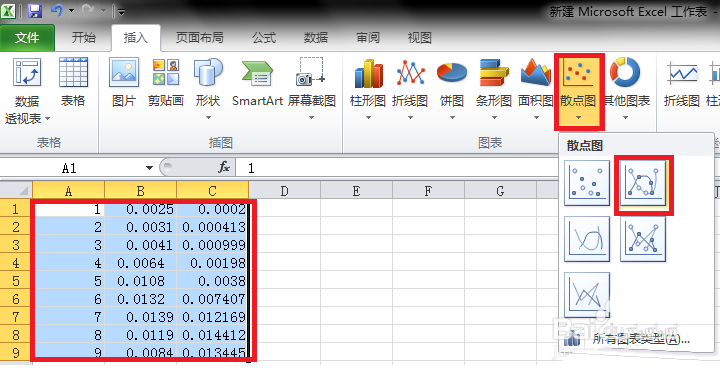
Task: Choose the pie chart (饼图) button
Action: tap(452, 90)
